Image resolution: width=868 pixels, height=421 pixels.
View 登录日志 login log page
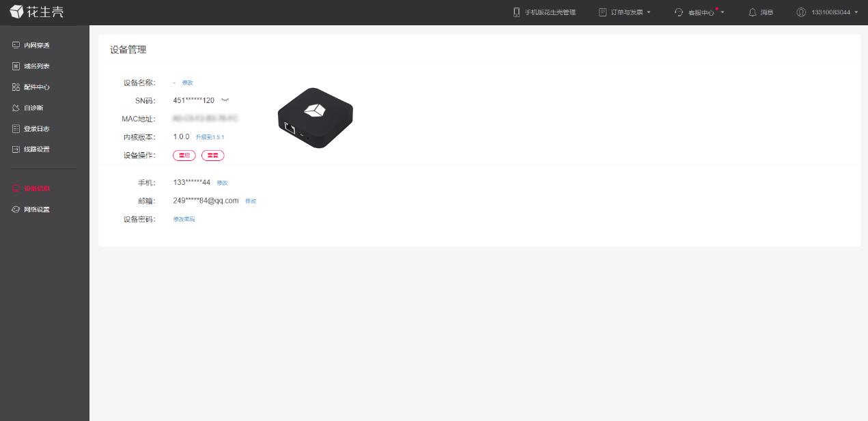pyautogui.click(x=31, y=129)
